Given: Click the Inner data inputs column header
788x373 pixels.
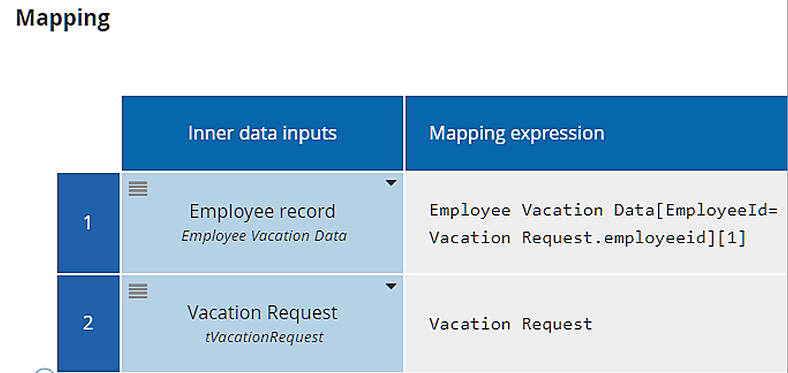Looking at the screenshot, I should 262,133.
